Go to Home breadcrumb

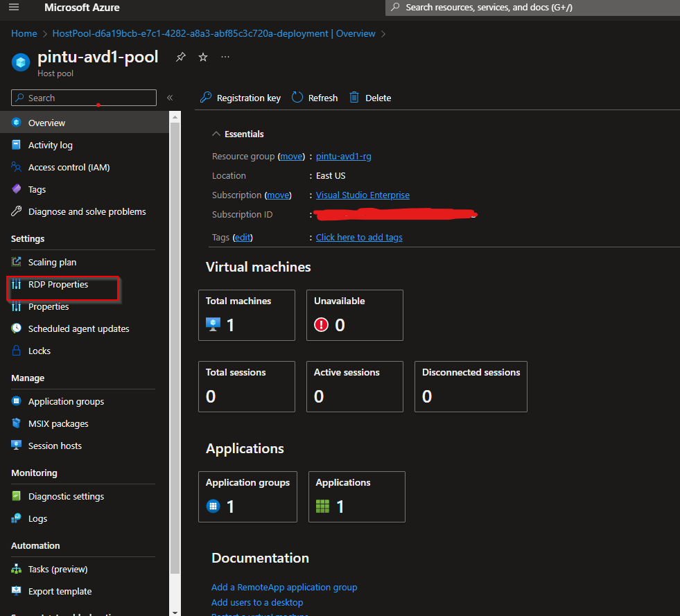(24, 33)
